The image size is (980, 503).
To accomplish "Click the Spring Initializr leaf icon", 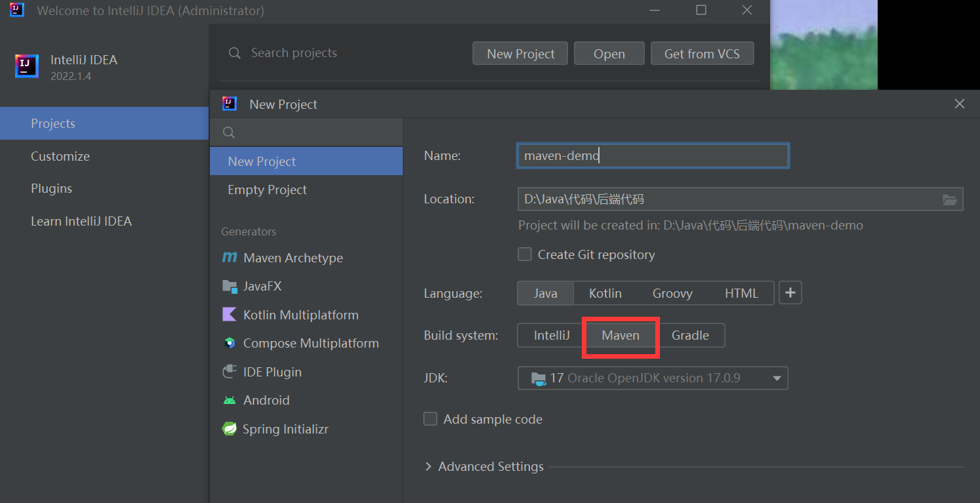I will click(x=230, y=429).
